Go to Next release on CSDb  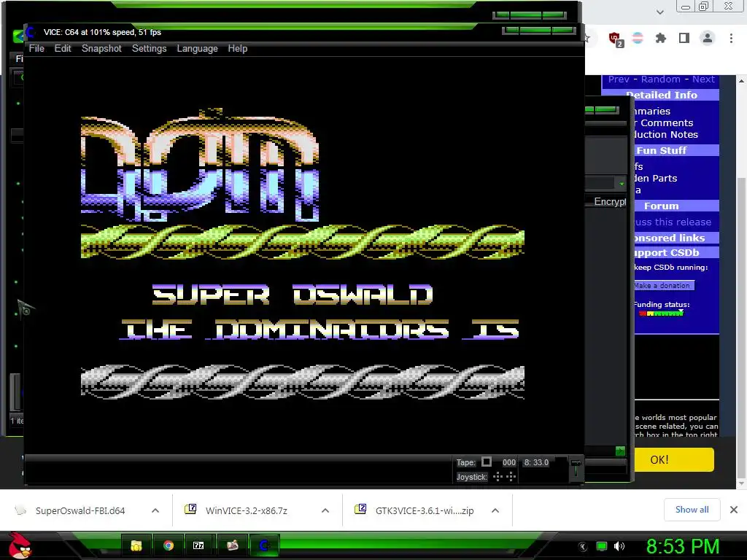(703, 79)
